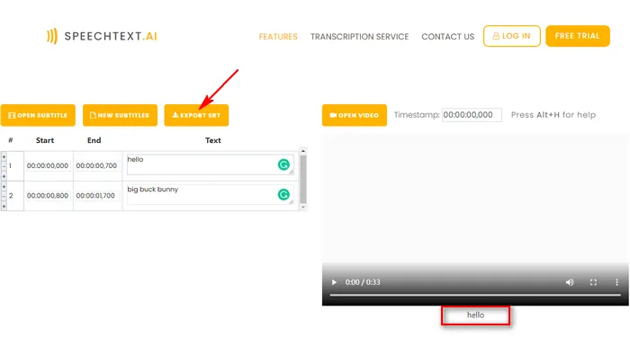Enter fullscreen mode on video
630x364 pixels.
[592, 282]
